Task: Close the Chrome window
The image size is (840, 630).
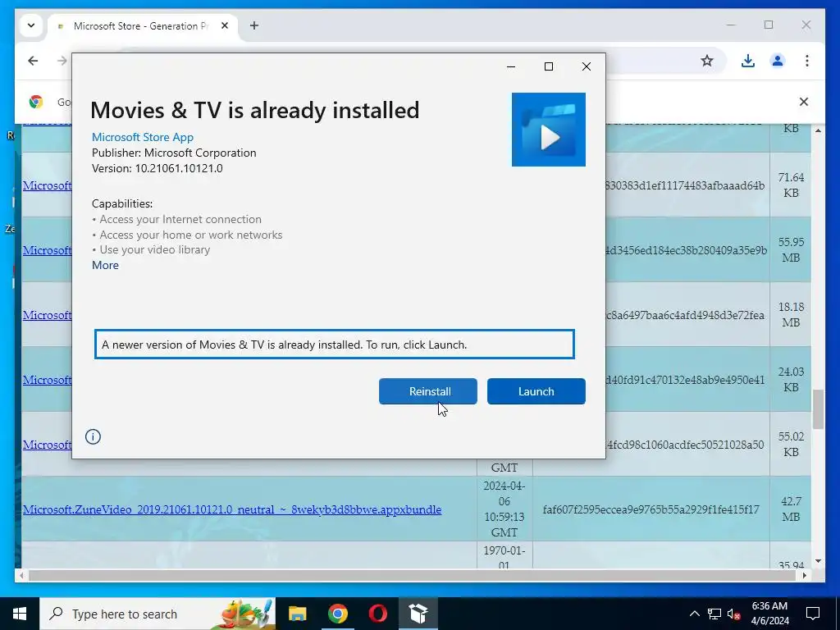Action: [x=806, y=25]
